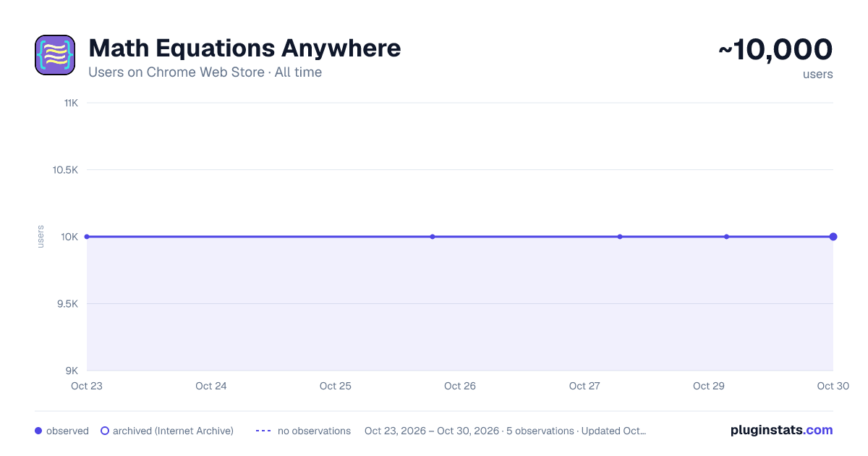Click the vertical 'users' y-axis title

coord(41,237)
